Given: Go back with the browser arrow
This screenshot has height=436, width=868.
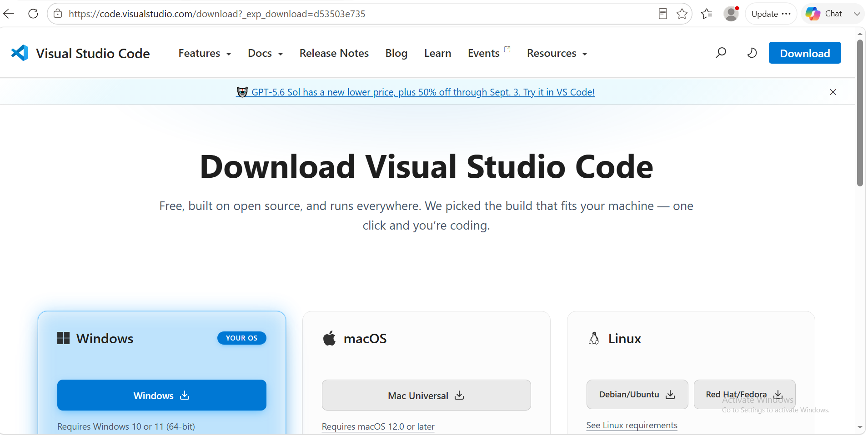Looking at the screenshot, I should click(9, 14).
